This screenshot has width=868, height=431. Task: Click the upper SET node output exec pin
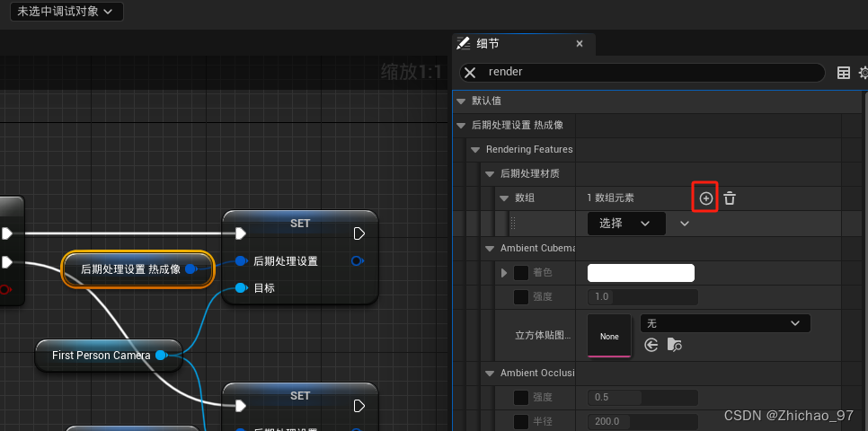359,234
